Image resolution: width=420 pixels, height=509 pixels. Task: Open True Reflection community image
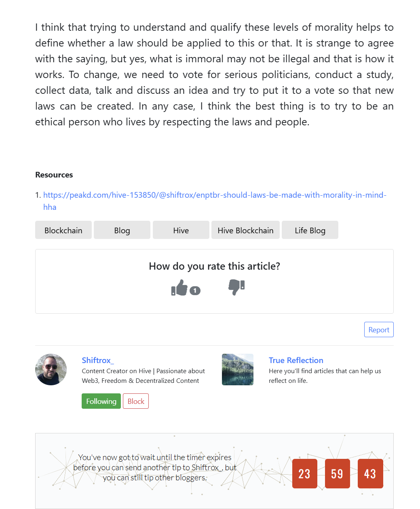tap(238, 370)
